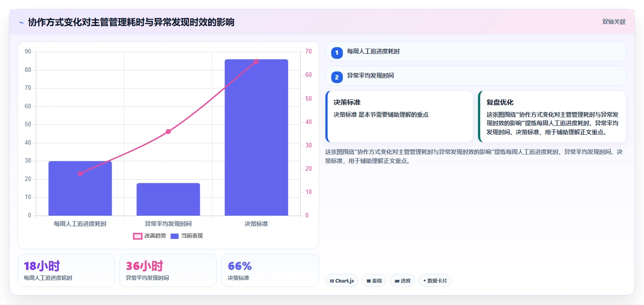This screenshot has height=305, width=644.
Task: Open list item 每周人工追进度耗时
Action: tap(476, 51)
